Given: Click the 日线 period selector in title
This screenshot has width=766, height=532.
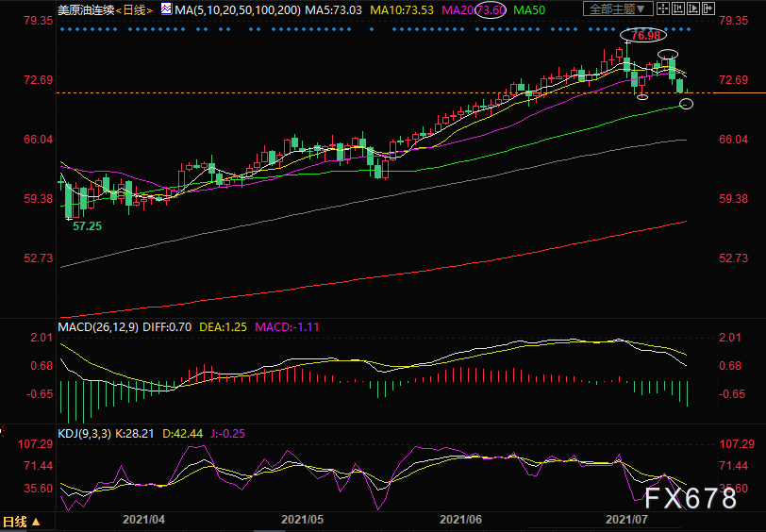Looking at the screenshot, I should tap(134, 9).
